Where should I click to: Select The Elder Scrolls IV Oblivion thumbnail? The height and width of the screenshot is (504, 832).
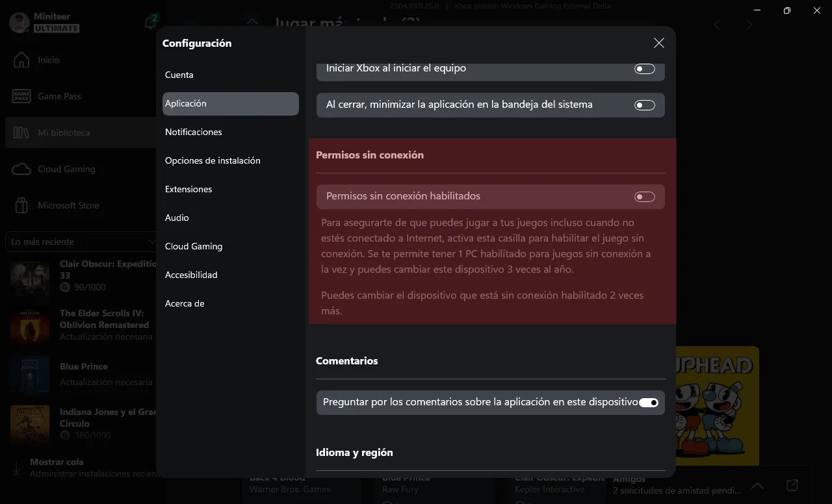coord(30,325)
